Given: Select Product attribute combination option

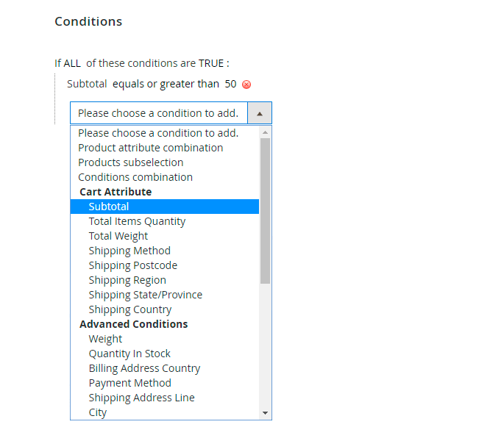Looking at the screenshot, I should pyautogui.click(x=151, y=148).
